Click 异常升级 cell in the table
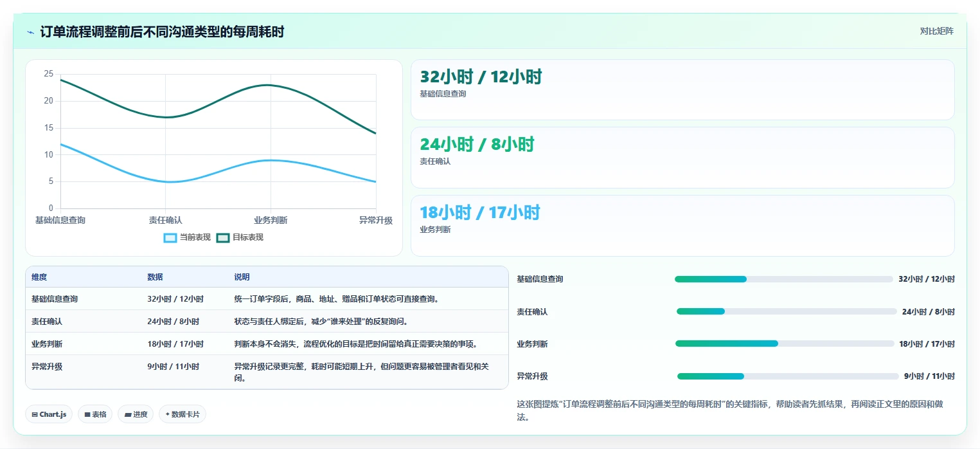This screenshot has height=449, width=980. coord(47,367)
